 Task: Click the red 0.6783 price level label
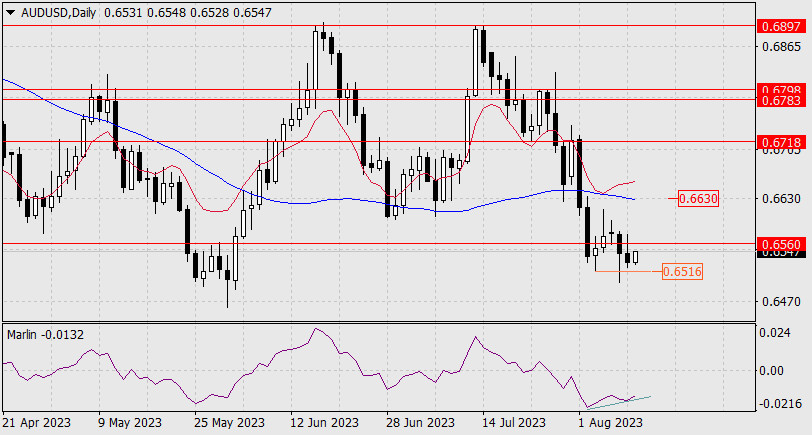point(780,100)
